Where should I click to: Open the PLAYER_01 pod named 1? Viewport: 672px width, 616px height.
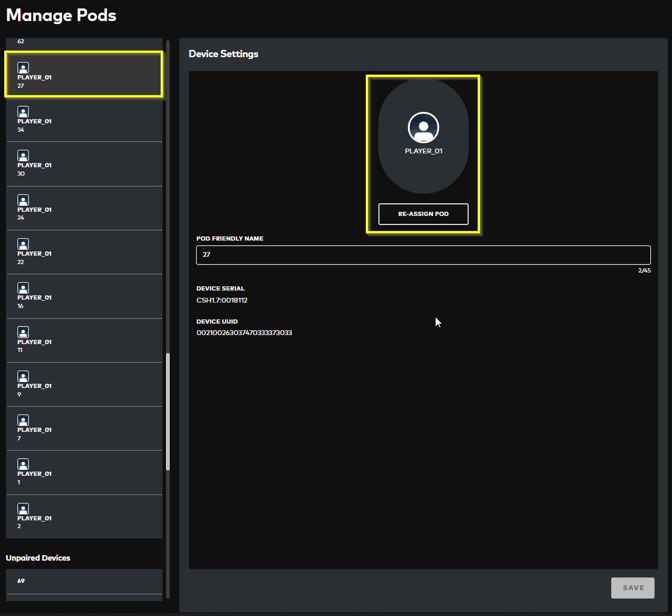coord(84,473)
